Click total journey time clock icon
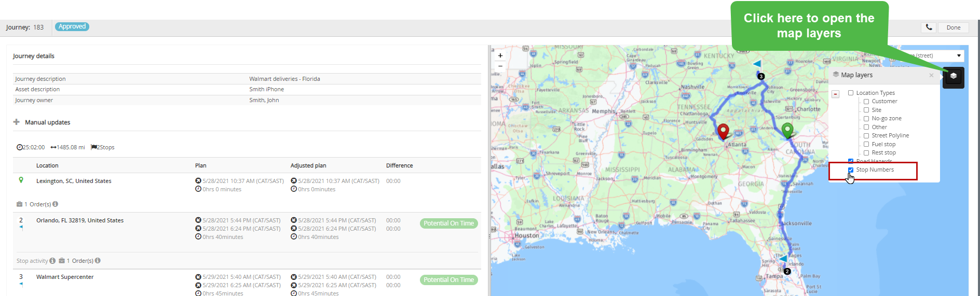This screenshot has height=296, width=980. click(20, 147)
